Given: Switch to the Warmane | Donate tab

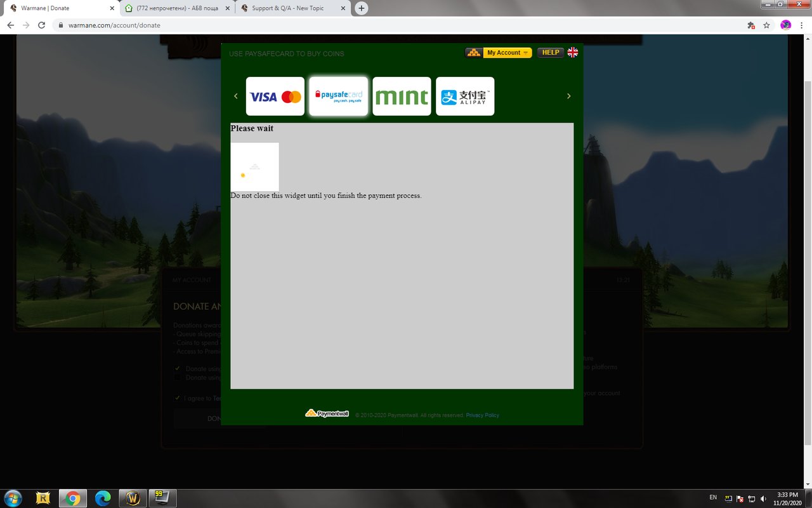Looking at the screenshot, I should click(60, 8).
